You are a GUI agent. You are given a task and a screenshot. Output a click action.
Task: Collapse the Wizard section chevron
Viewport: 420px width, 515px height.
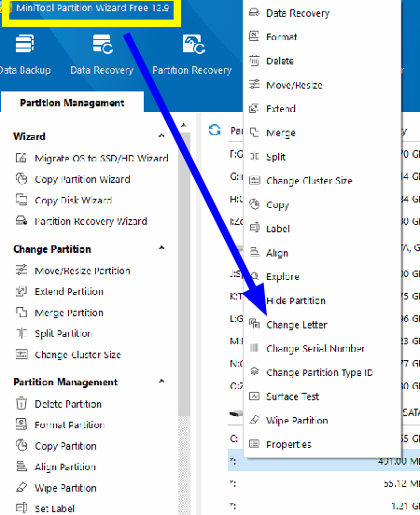161,135
